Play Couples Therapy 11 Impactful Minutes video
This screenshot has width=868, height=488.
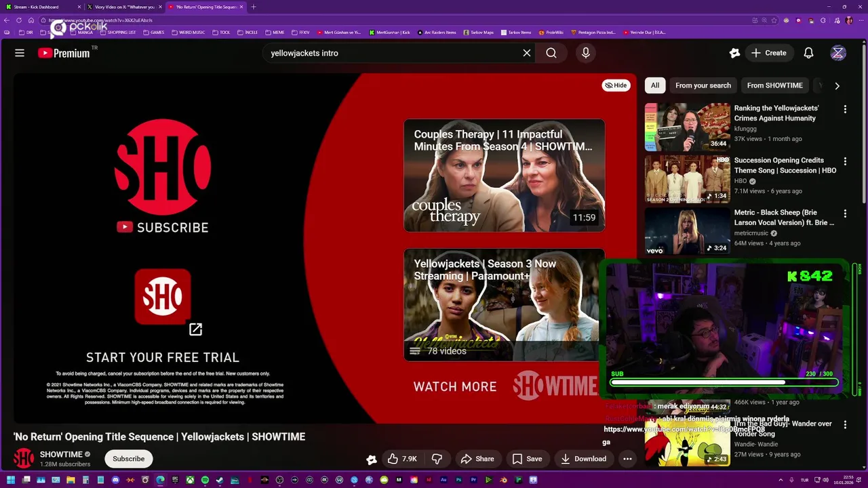504,176
